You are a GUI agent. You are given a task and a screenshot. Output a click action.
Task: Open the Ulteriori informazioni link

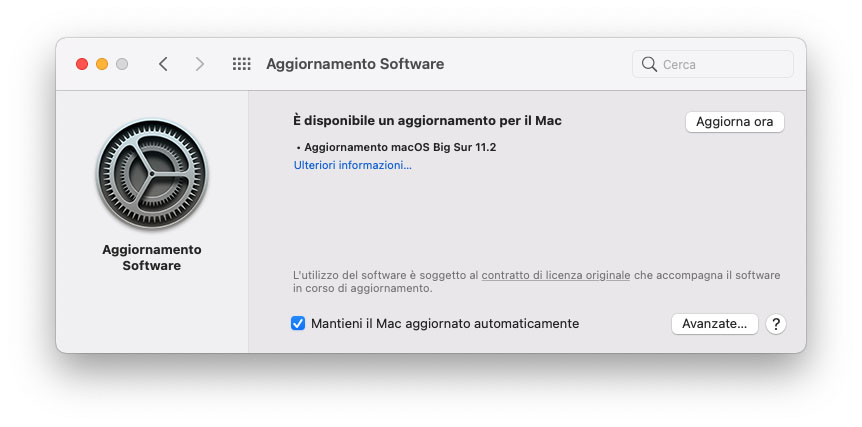click(x=352, y=165)
